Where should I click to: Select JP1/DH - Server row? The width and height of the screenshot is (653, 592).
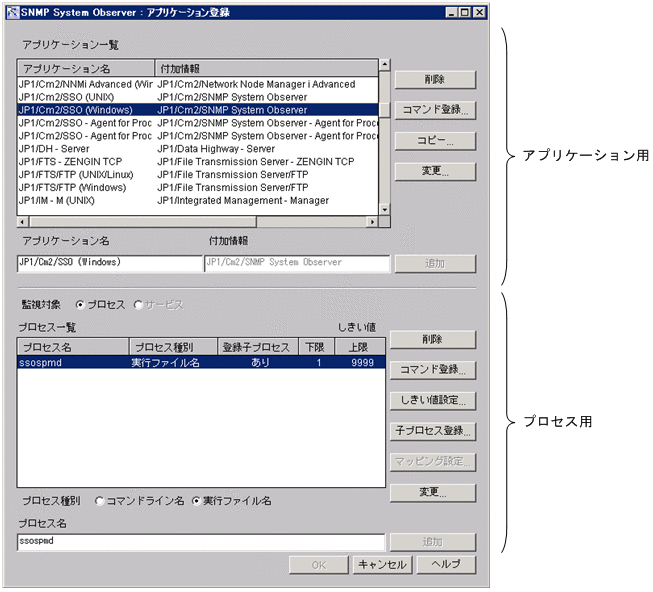(198, 149)
